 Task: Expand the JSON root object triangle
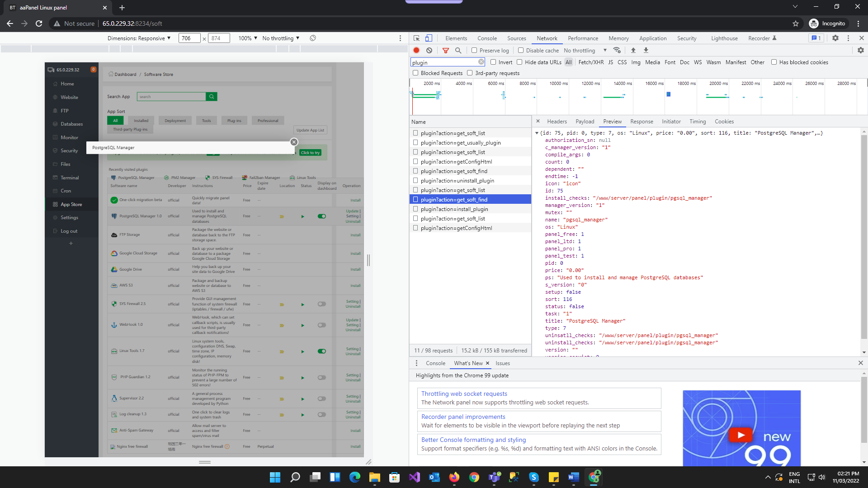tap(537, 133)
